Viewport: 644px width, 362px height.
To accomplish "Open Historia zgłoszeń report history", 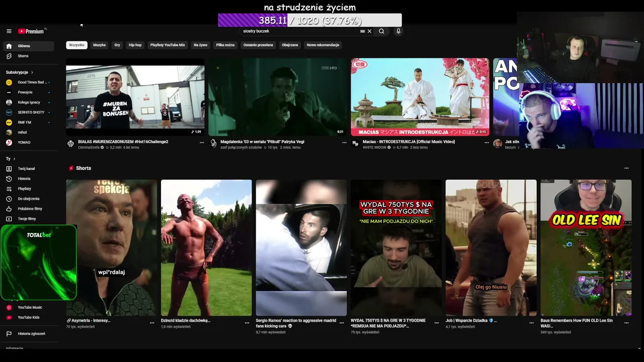I will pos(28,333).
